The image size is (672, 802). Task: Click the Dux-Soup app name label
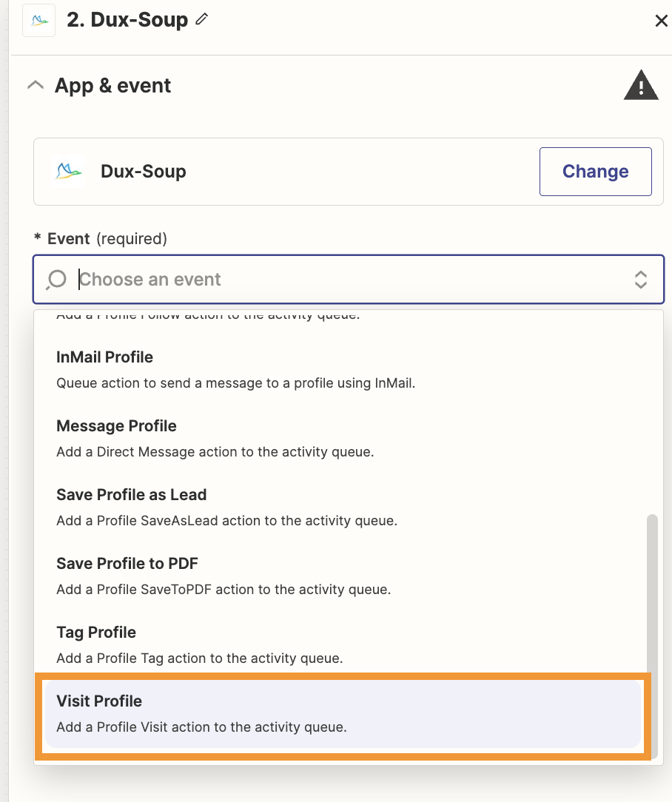144,172
